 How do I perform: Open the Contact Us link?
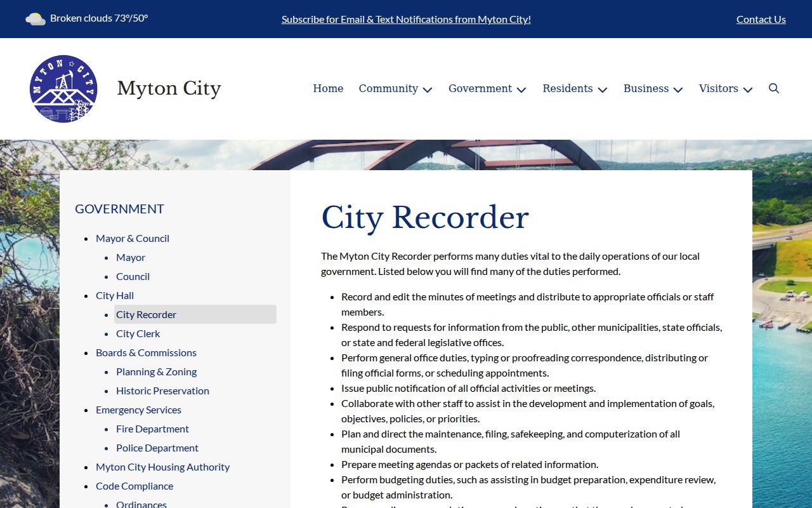[x=761, y=19]
